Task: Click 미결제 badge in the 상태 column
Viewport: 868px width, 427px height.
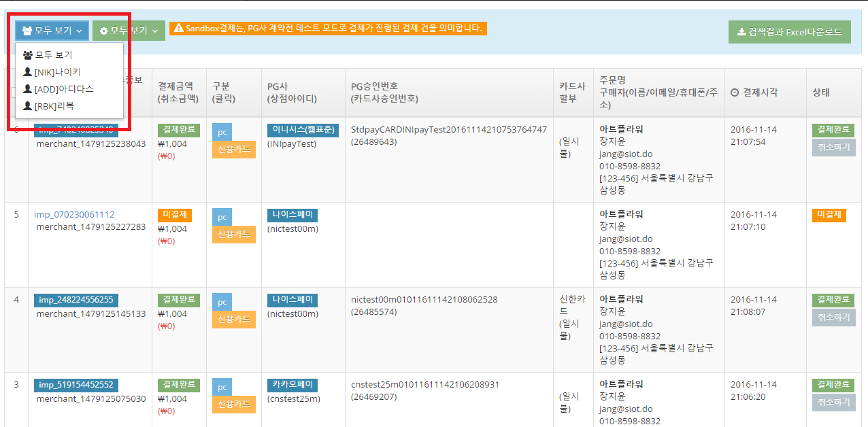Action: click(x=829, y=215)
